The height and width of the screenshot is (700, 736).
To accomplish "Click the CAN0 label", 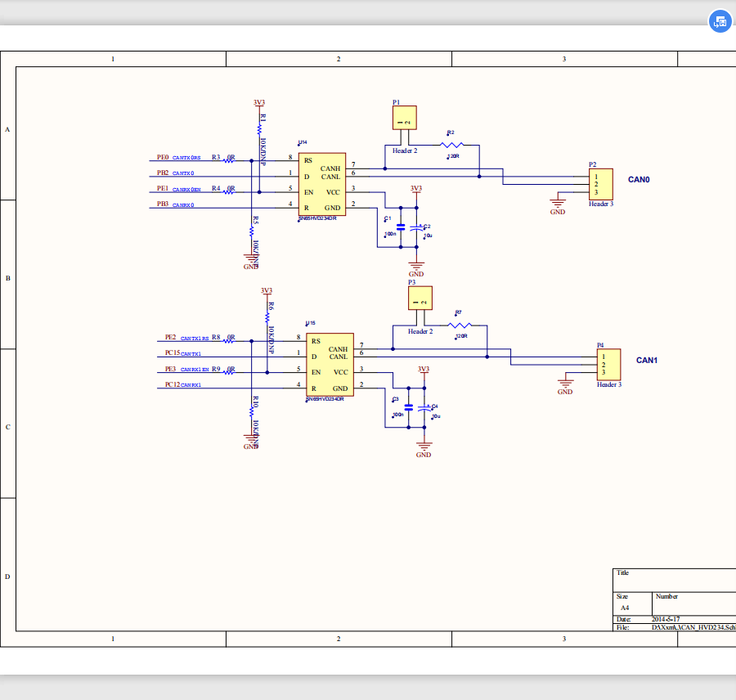I will coord(639,180).
